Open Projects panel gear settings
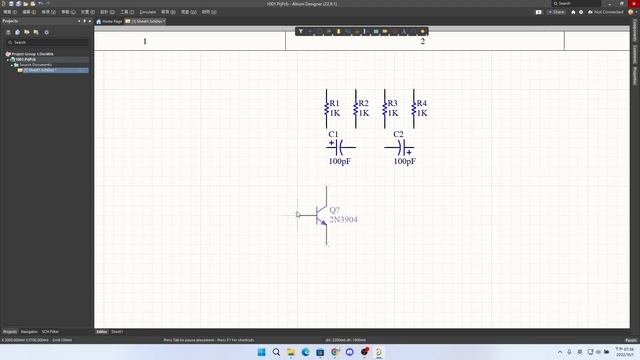This screenshot has width=640, height=360. (x=47, y=32)
